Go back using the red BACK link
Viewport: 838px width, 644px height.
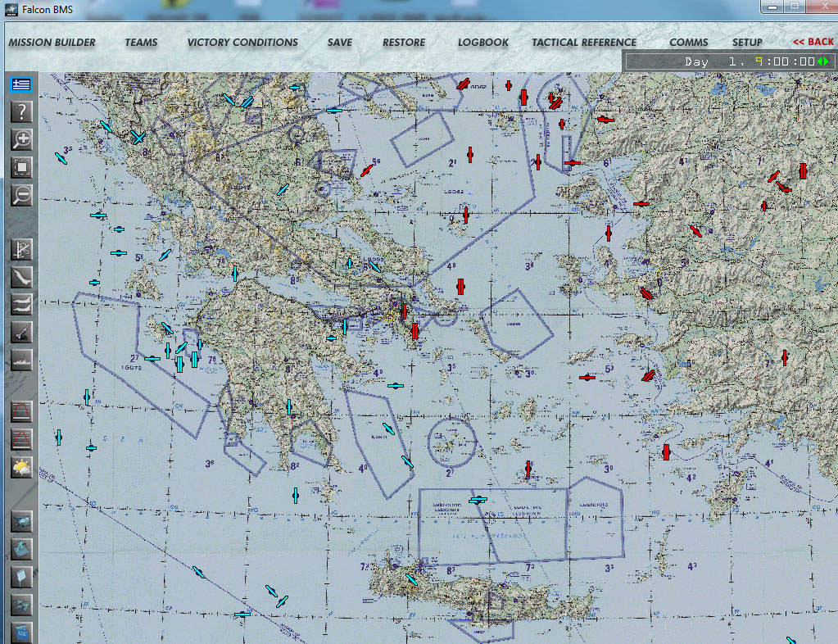click(x=813, y=42)
